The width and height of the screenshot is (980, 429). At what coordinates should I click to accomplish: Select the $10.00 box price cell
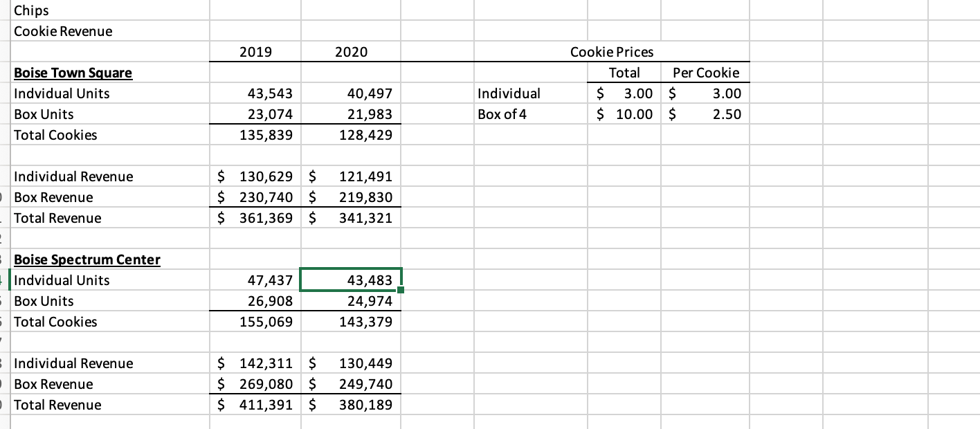pos(624,114)
